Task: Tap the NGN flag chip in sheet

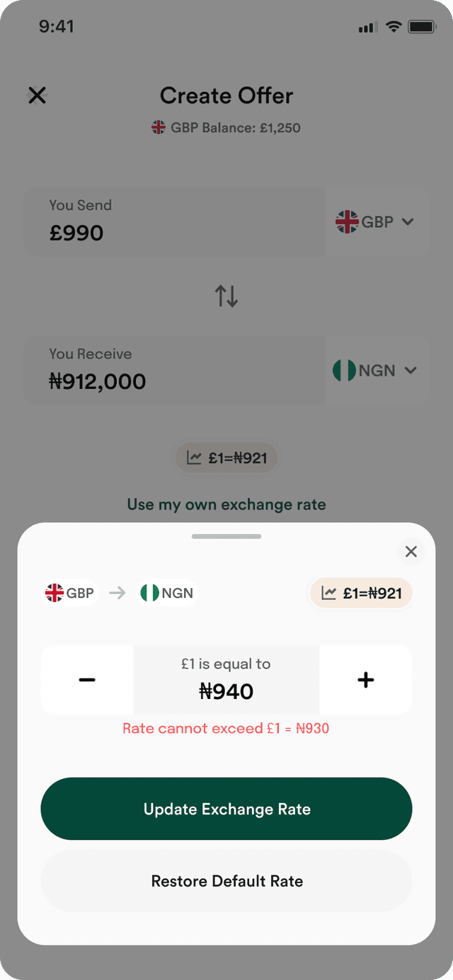Action: click(x=167, y=593)
